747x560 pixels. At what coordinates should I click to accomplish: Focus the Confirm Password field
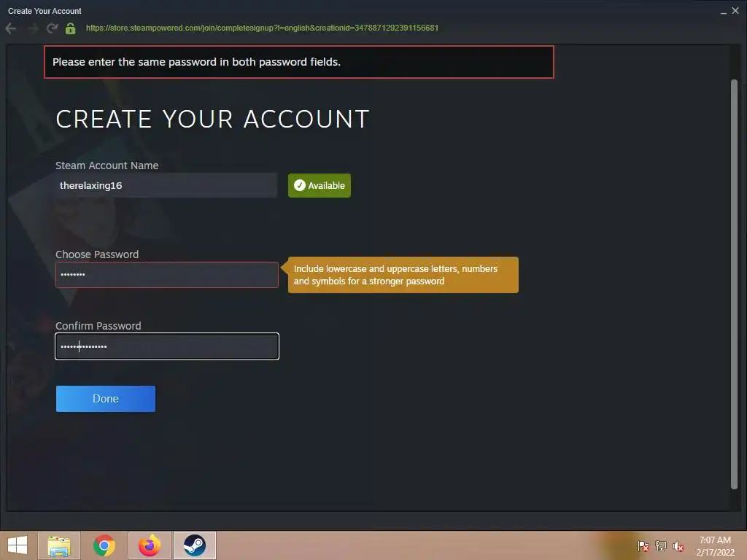(x=167, y=346)
